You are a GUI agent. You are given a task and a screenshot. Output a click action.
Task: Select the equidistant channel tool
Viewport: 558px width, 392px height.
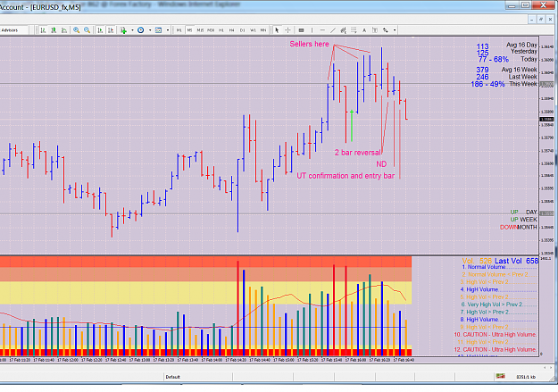point(343,30)
